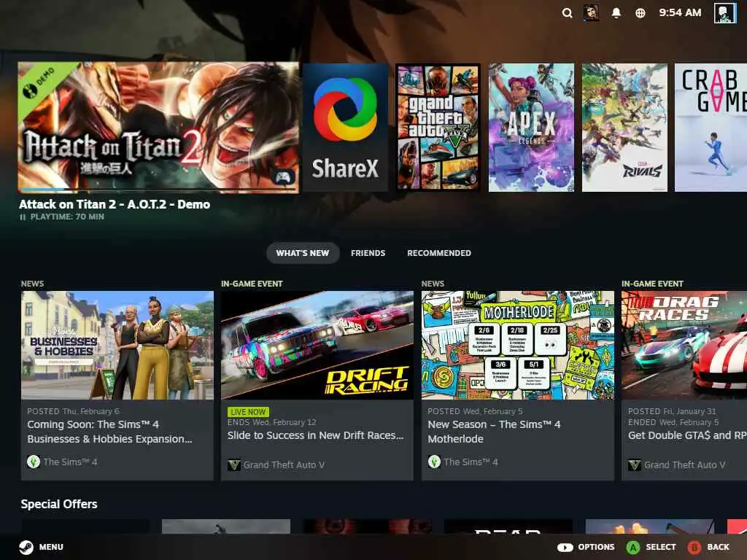Click controller icon on Attack on Titan banner
This screenshot has width=747, height=560.
tap(284, 177)
